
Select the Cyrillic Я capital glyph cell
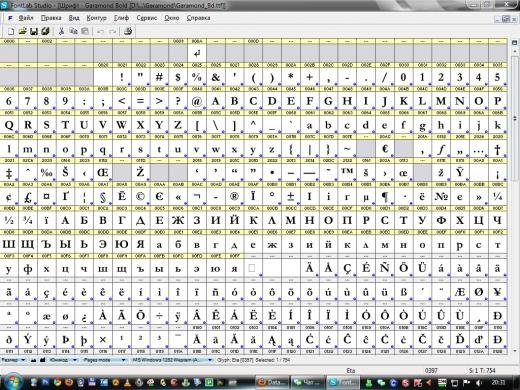(x=140, y=244)
